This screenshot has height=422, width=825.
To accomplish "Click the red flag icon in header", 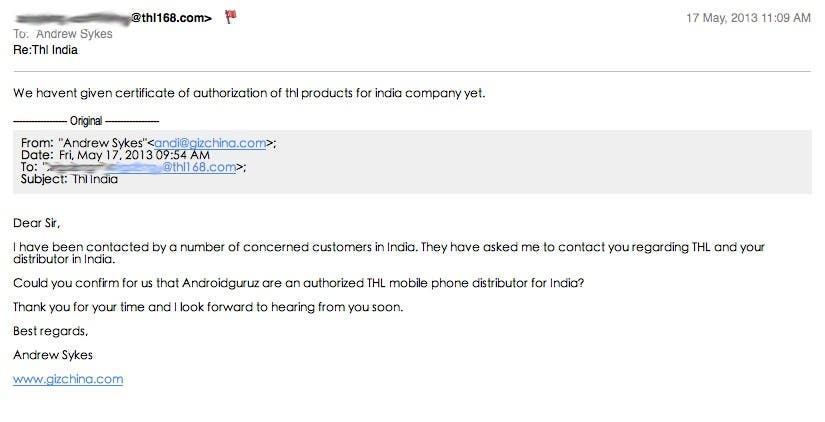I will tap(230, 17).
